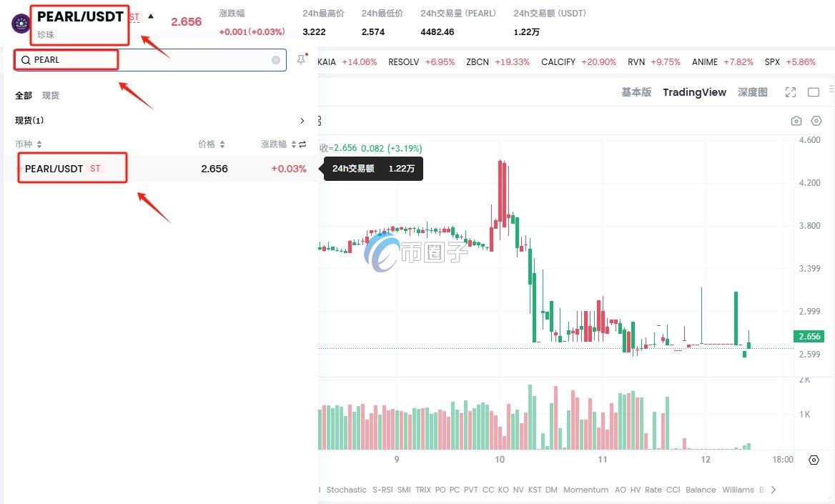Select the Stochastic indicator

[346, 490]
